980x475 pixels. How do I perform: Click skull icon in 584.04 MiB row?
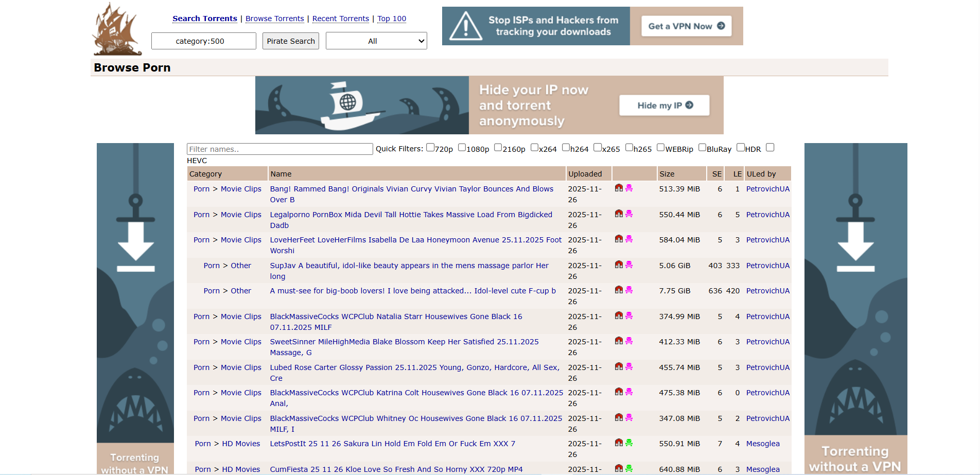point(629,239)
